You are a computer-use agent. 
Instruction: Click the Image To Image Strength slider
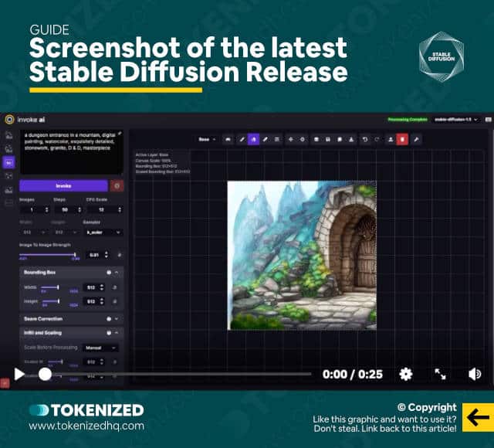coord(48,254)
